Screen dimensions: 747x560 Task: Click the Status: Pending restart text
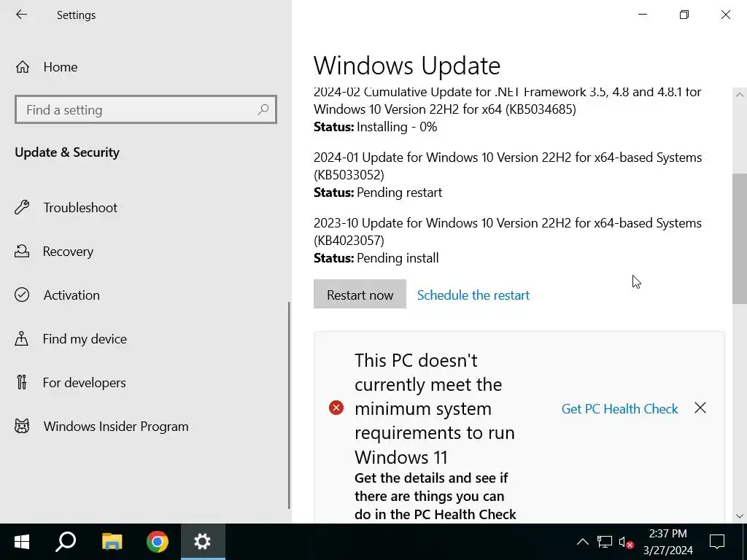point(378,192)
